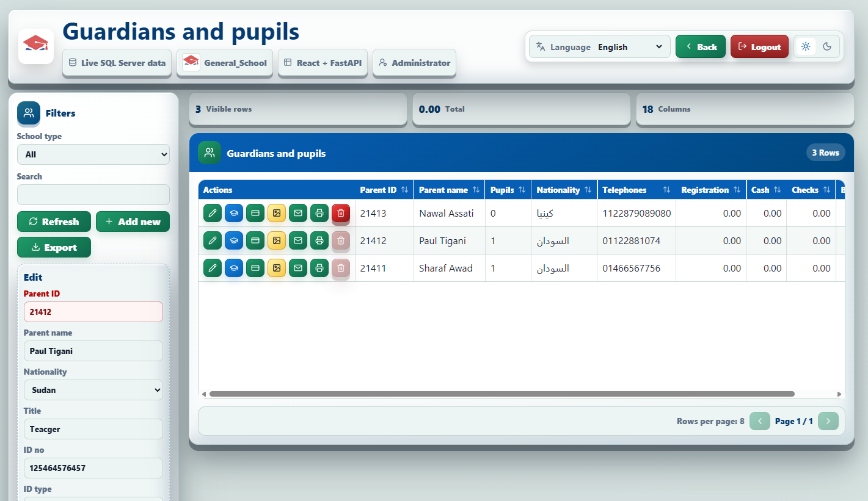The height and width of the screenshot is (501, 868).
Task: Sort table by Telephones column
Action: point(636,190)
